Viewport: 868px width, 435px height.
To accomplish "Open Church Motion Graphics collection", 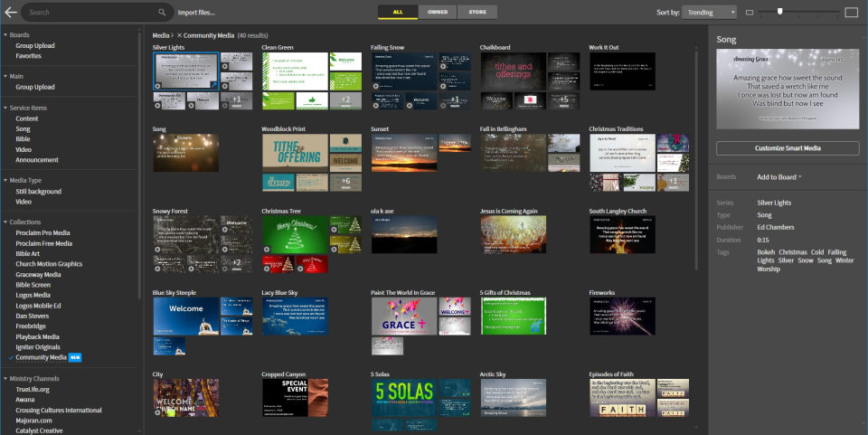I will (49, 264).
